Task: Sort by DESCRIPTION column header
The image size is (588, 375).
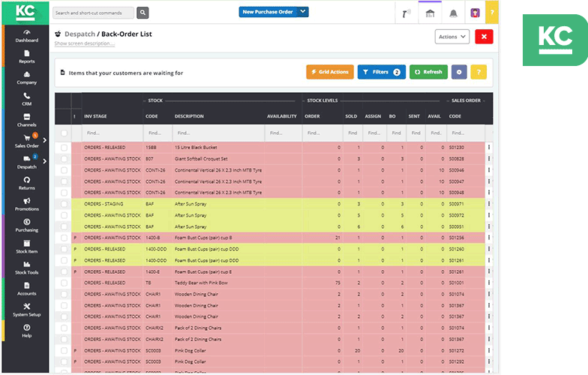Action: (x=189, y=116)
